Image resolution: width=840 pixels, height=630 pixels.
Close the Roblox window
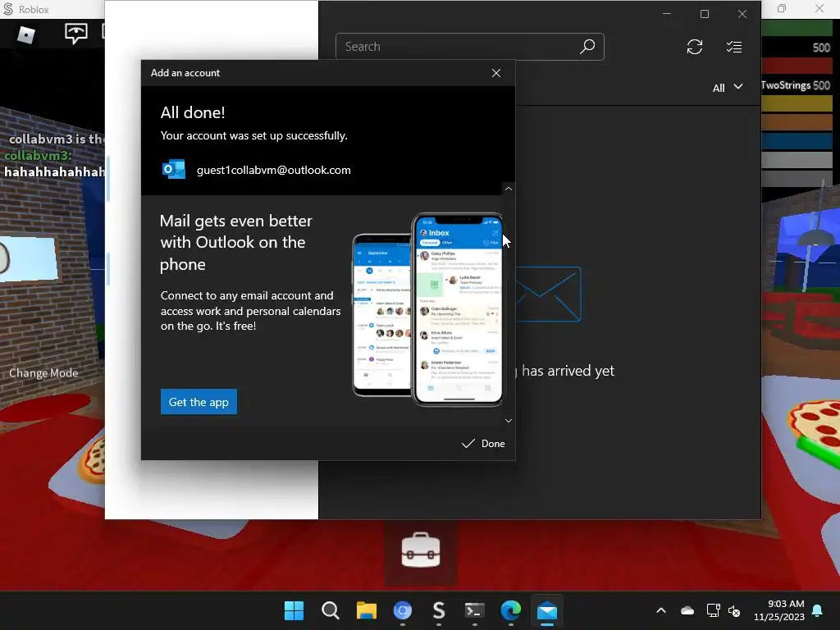pyautogui.click(x=819, y=8)
